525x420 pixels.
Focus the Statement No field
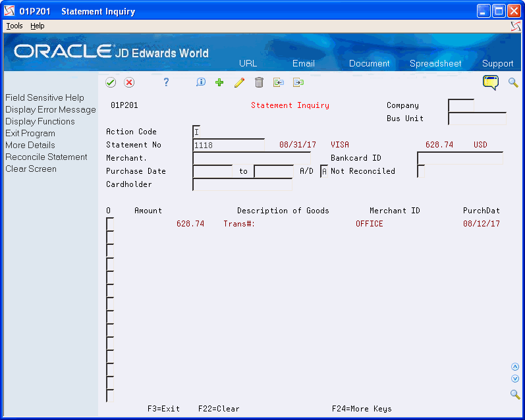point(229,145)
